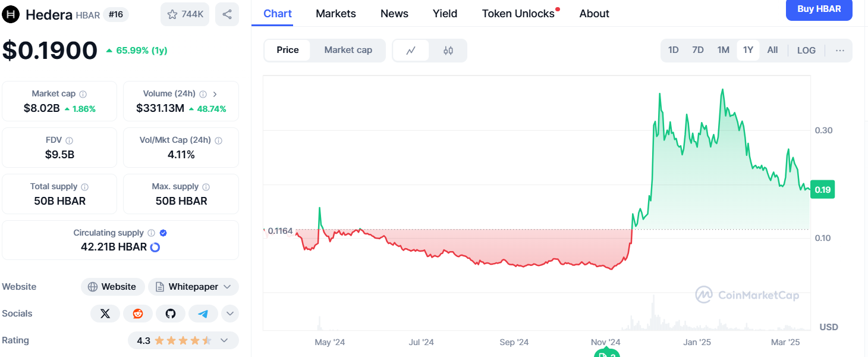Open the Chart tab

coord(278,14)
